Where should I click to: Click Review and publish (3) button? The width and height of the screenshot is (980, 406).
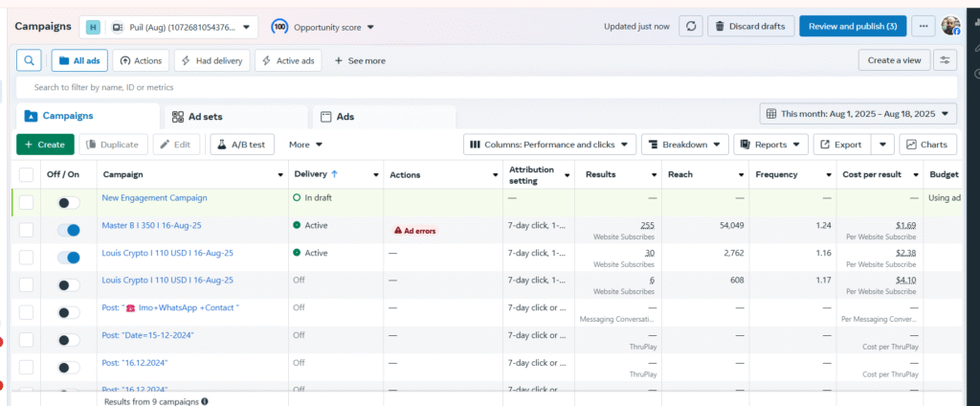852,27
